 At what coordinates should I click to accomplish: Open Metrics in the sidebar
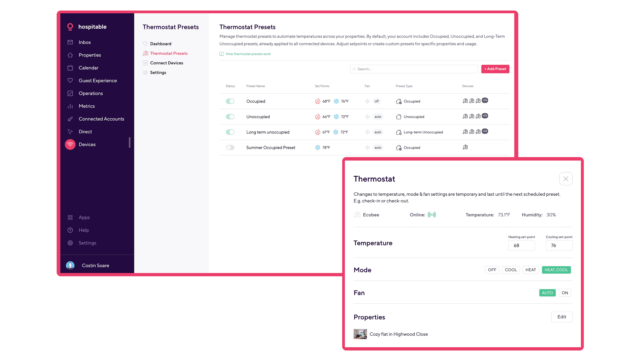pos(87,106)
